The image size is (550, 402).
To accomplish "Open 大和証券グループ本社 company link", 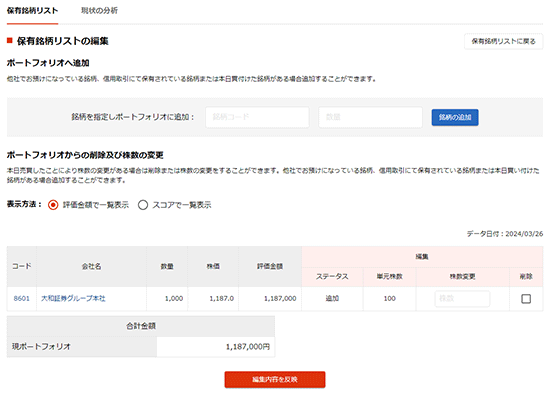I will coord(73,299).
